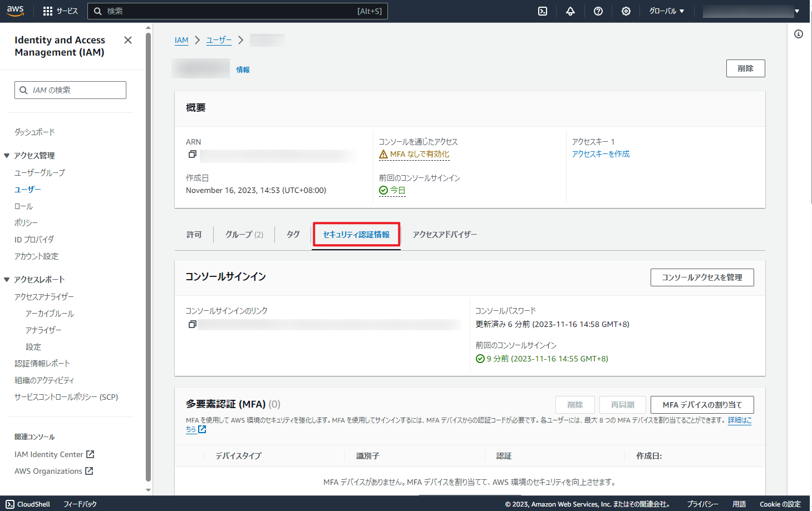Viewport: 812px width, 511px height.
Task: Open ユーザーグループ in the sidebar
Action: pos(40,173)
